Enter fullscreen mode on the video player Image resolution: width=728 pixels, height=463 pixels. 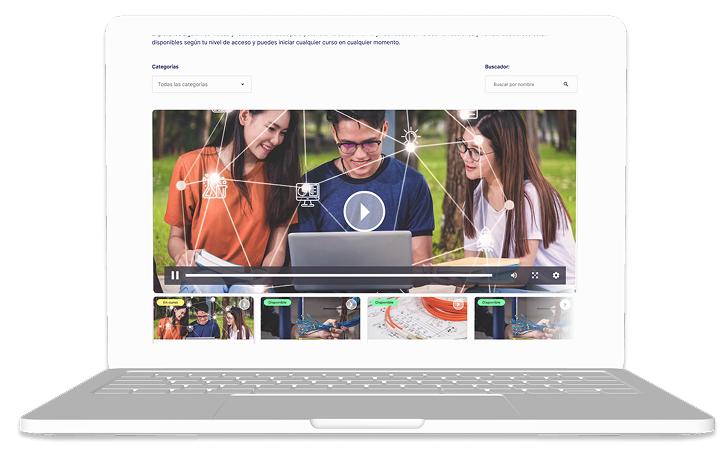point(535,275)
